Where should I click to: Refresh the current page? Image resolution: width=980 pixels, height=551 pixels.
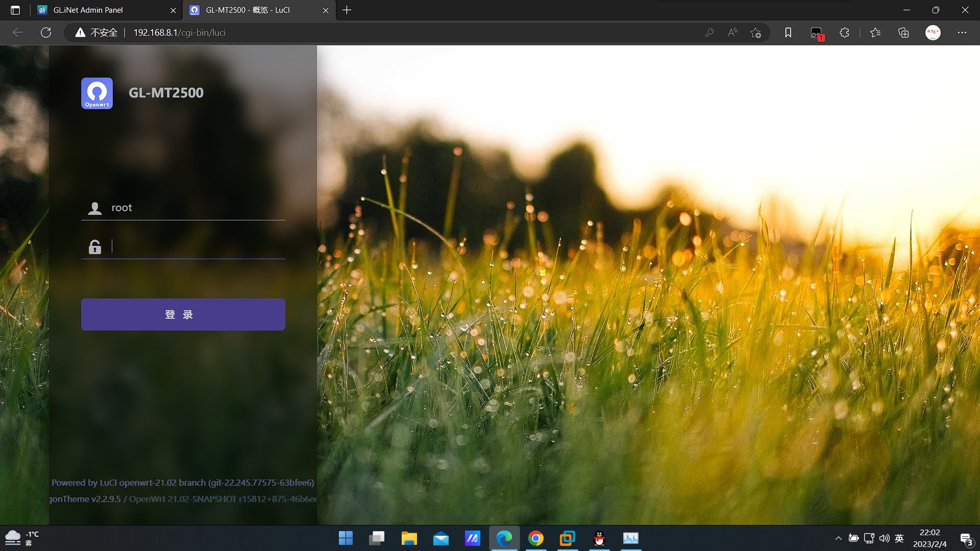click(46, 33)
